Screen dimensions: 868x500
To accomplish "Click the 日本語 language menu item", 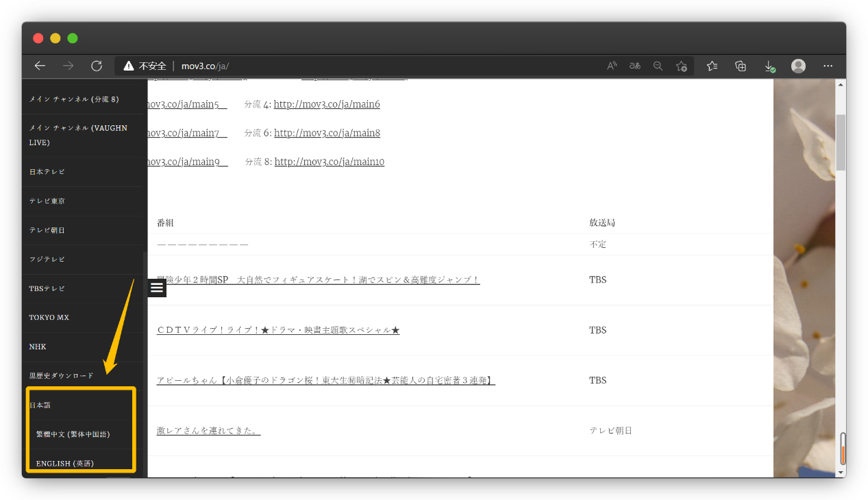I will pyautogui.click(x=40, y=405).
